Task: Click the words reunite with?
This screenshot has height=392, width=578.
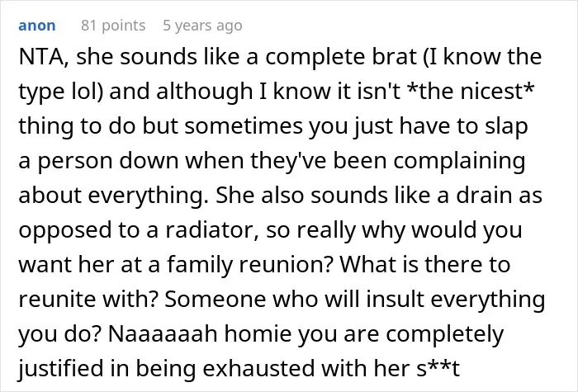Action: click(88, 299)
